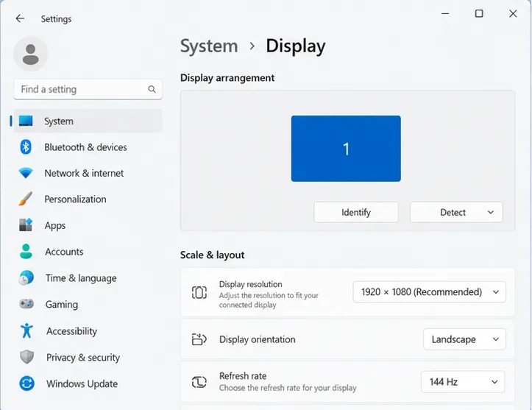Click the Privacy shield icon
Viewport: 532px width, 410px height.
coord(26,357)
